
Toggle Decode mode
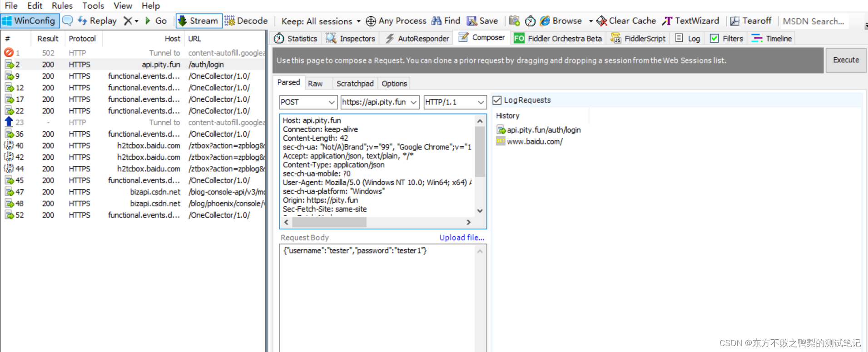tap(246, 21)
